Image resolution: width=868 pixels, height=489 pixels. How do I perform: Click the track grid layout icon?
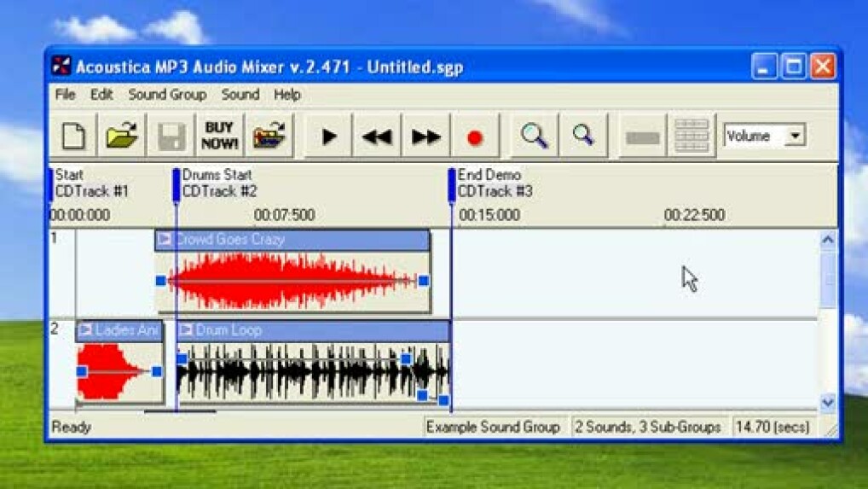click(692, 137)
